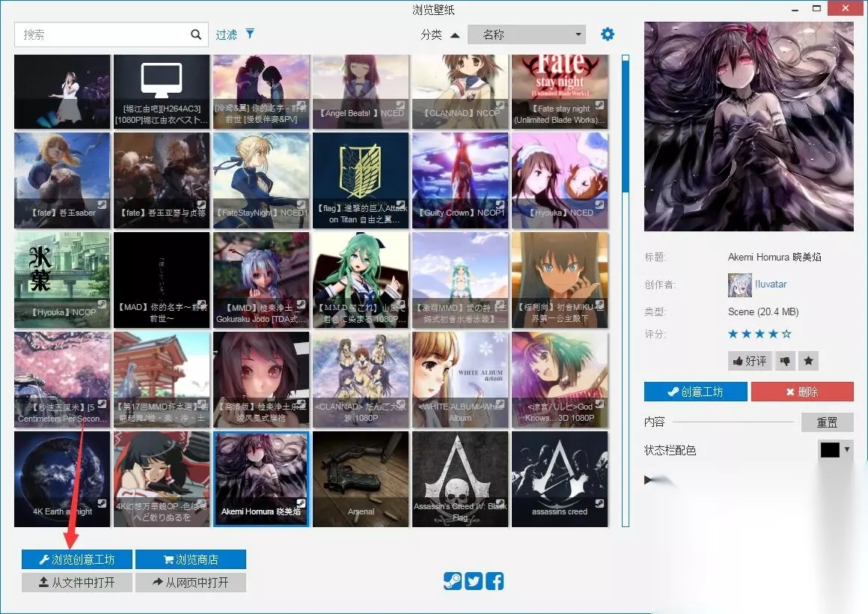Open the Twitter social icon
The width and height of the screenshot is (868, 614).
[474, 581]
